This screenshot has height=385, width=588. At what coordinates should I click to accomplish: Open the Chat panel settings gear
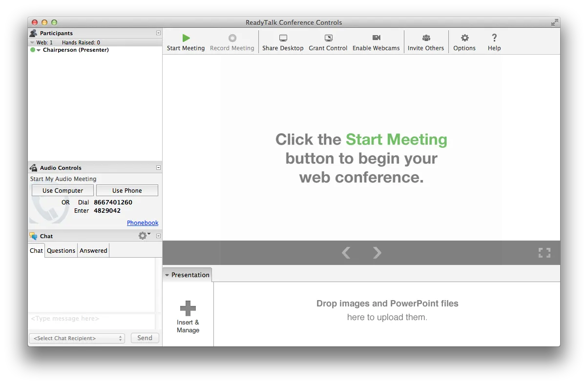click(143, 235)
